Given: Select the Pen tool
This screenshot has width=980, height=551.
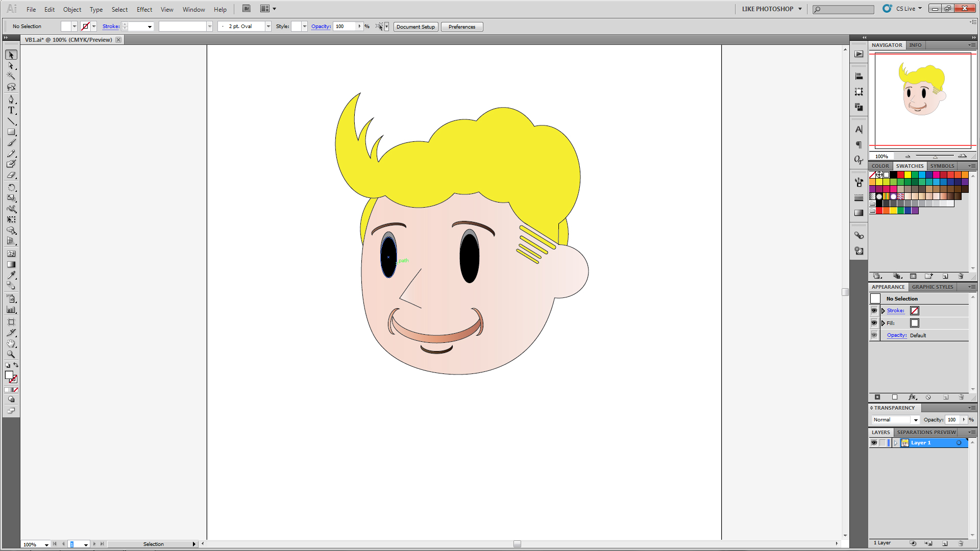Looking at the screenshot, I should [11, 99].
